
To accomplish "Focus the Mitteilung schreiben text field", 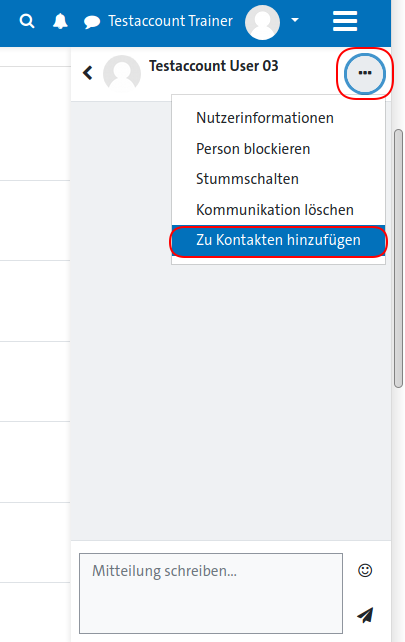I will pos(211,593).
